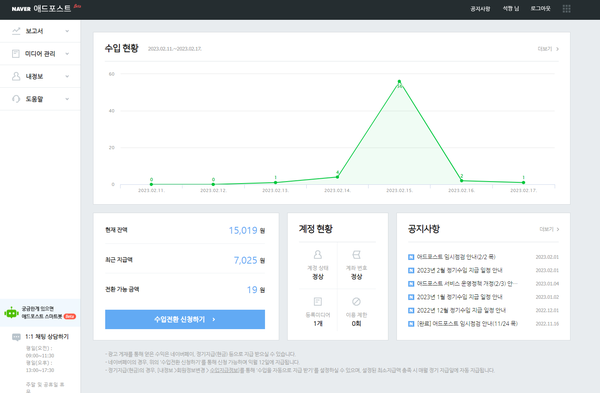Open notice [완료] 애드포스트 임시점검 안내(11/24 목)
Viewport: 600px width, 393px height.
pyautogui.click(x=467, y=324)
